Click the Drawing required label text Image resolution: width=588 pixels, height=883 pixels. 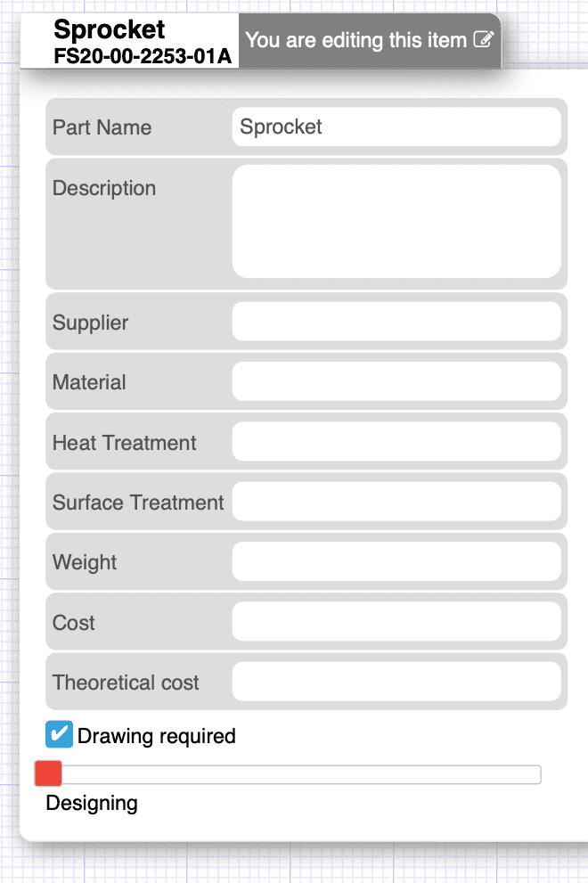pyautogui.click(x=157, y=736)
